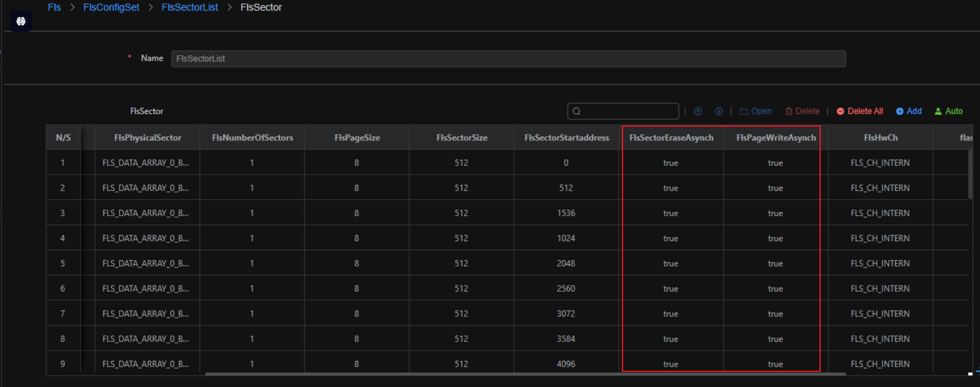The height and width of the screenshot is (387, 980).
Task: Add a new FlsSector entry
Action: [909, 111]
